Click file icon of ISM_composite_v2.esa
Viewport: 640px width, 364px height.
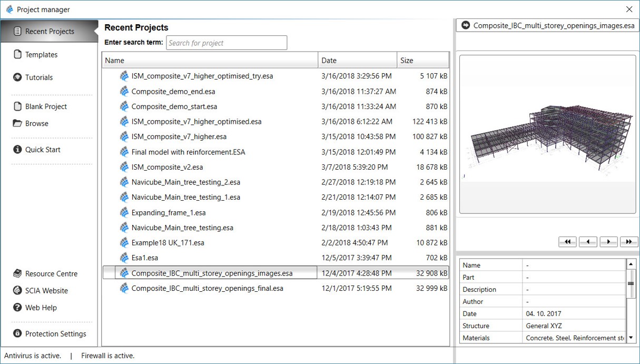click(x=124, y=167)
